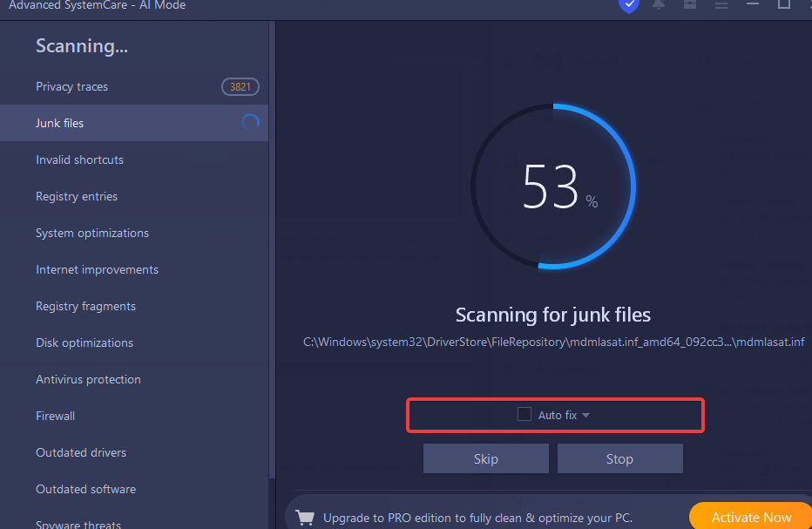Click the Scanning for junk files heading
Image resolution: width=812 pixels, height=529 pixels.
click(553, 315)
